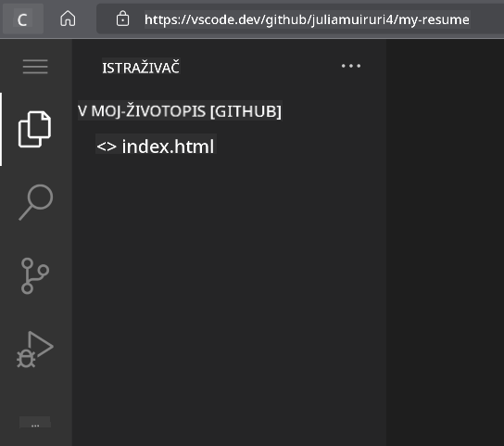Go to browser home page icon

coord(68,19)
